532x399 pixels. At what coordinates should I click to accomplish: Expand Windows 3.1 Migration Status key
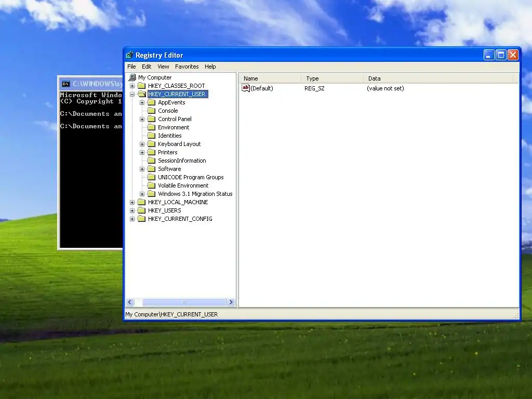click(x=142, y=194)
